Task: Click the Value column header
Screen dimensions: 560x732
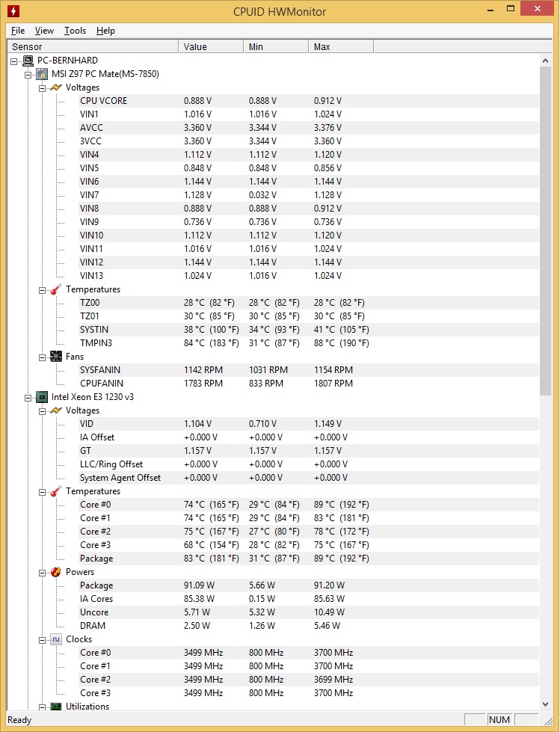Action: click(x=211, y=46)
